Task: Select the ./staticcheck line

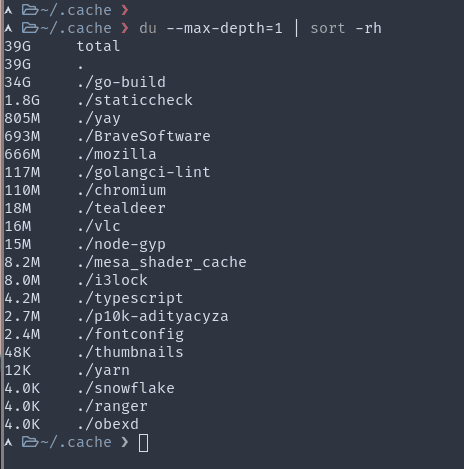Action: point(99,100)
